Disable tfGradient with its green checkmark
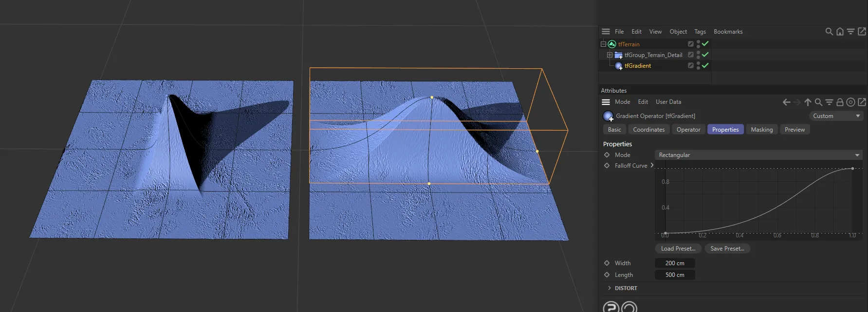 (705, 65)
